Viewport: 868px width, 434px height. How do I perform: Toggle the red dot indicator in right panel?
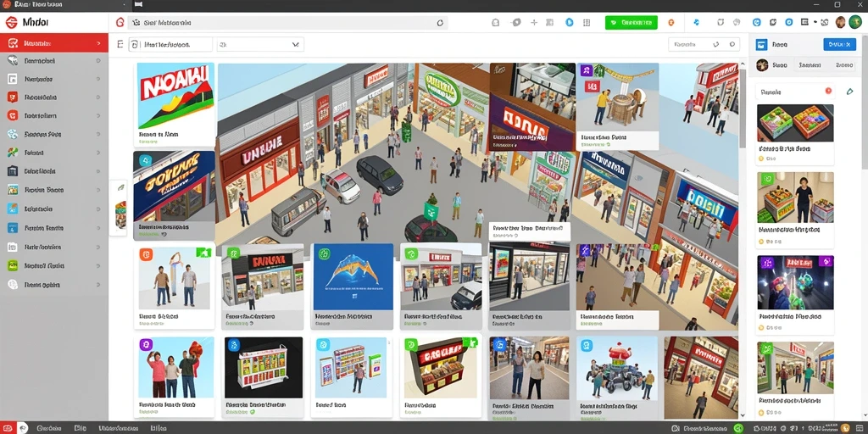pos(829,91)
